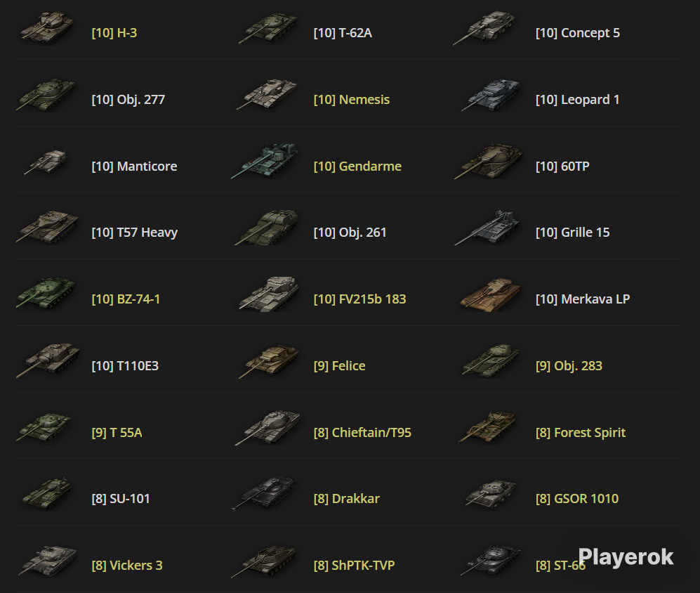Select the "[10] Leopard 1" text
Viewport: 700px width, 593px height.
click(x=578, y=100)
